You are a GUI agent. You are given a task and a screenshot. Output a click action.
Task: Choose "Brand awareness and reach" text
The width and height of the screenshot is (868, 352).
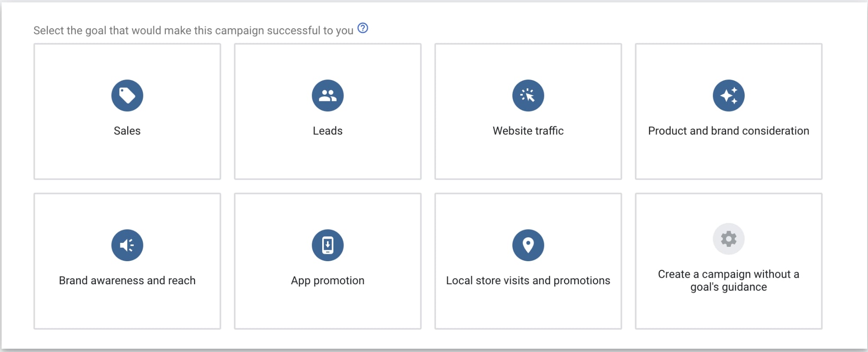pyautogui.click(x=127, y=280)
